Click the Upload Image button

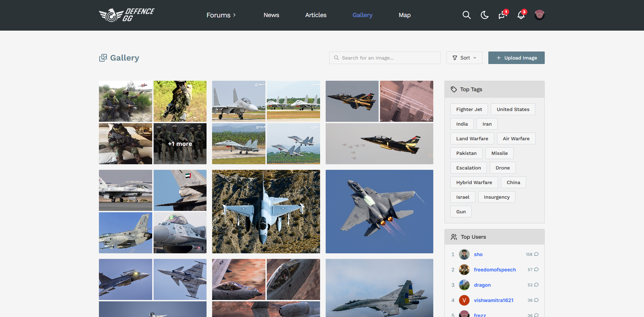(x=517, y=58)
